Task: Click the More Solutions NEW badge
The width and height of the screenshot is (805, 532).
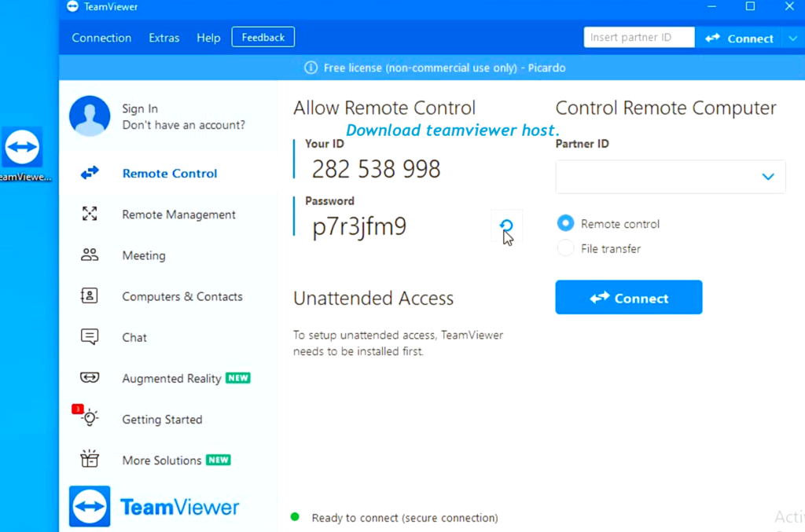Action: pyautogui.click(x=219, y=460)
